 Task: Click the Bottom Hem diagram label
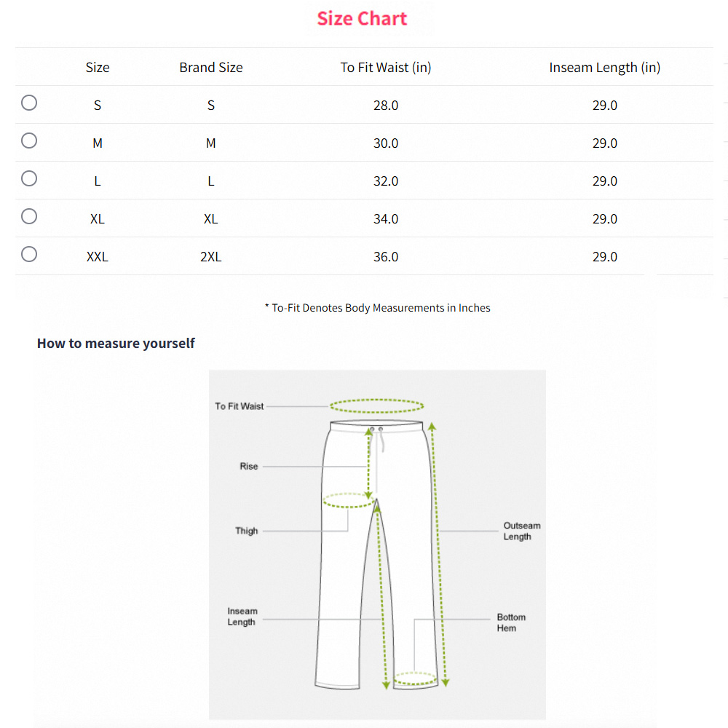[511, 622]
